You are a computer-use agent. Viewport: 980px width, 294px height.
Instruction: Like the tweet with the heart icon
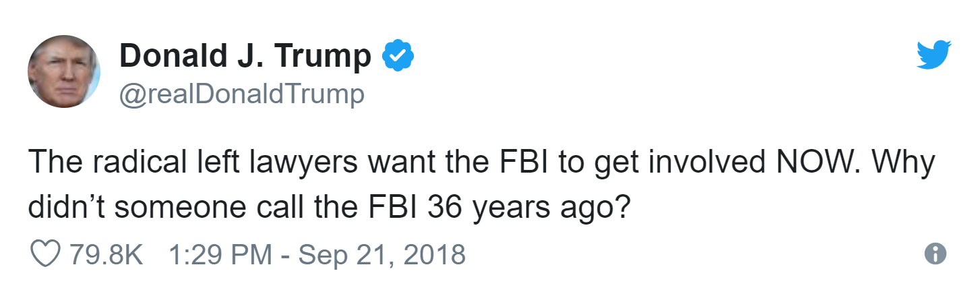tap(45, 254)
